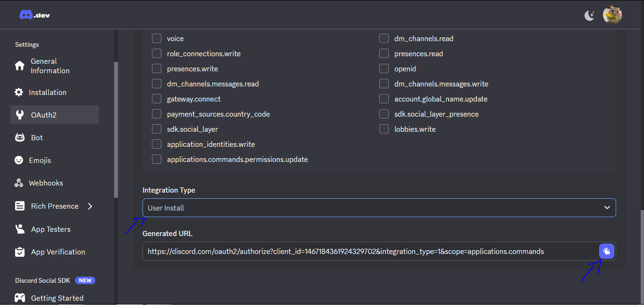Viewport: 644px width, 305px height.
Task: Open the user avatar menu
Action: point(612,15)
